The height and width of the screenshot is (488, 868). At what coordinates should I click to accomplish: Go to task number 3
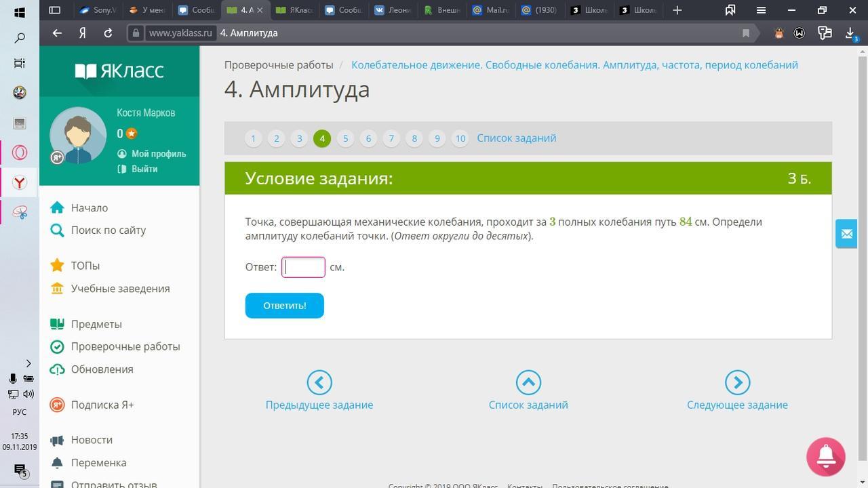tap(299, 138)
